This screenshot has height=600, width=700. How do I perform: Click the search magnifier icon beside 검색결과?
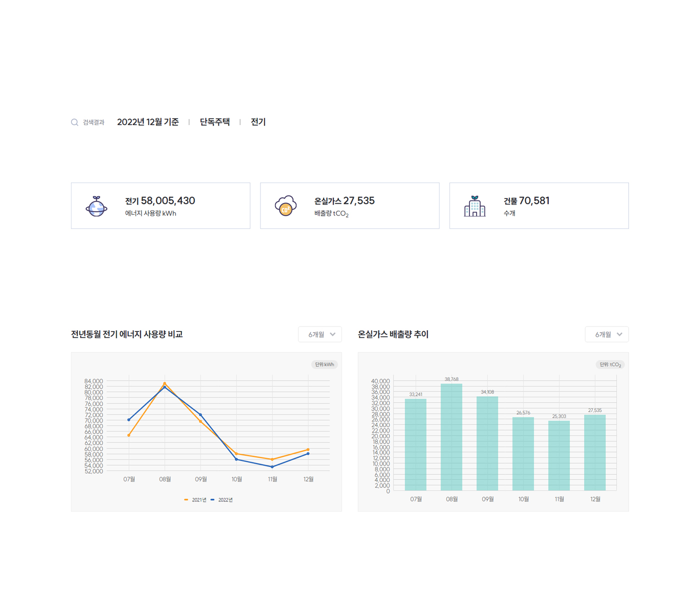pos(74,122)
